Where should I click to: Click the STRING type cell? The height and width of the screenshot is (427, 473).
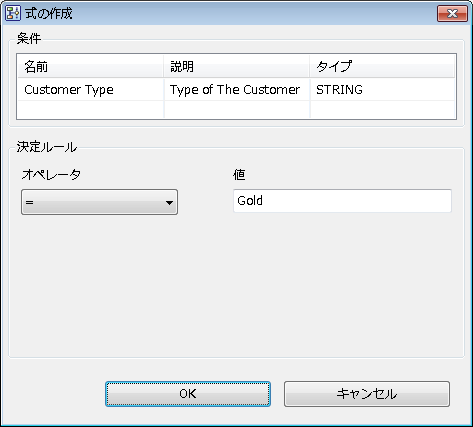(x=382, y=89)
